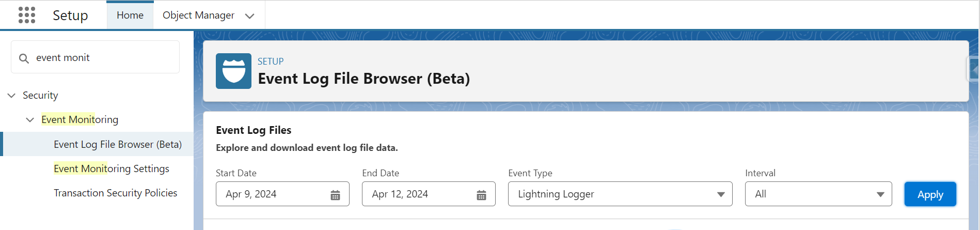Image resolution: width=980 pixels, height=230 pixels.
Task: Click the Apply button
Action: (x=930, y=194)
